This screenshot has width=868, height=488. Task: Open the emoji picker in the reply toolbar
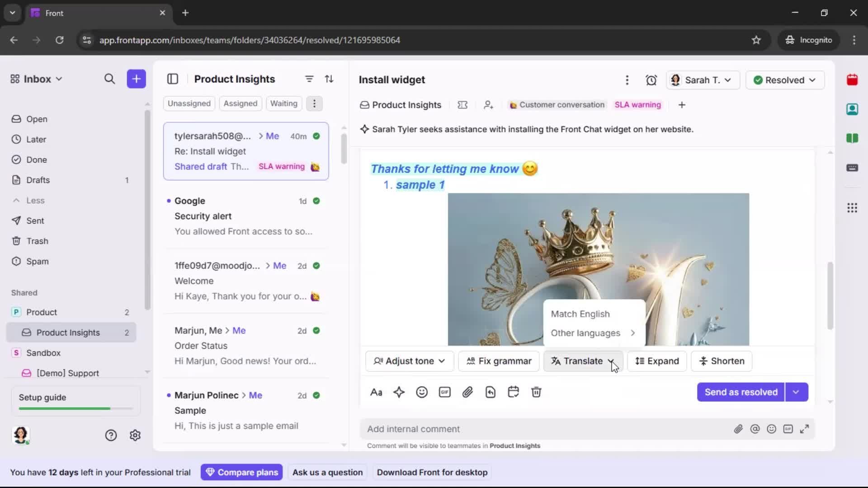click(422, 392)
